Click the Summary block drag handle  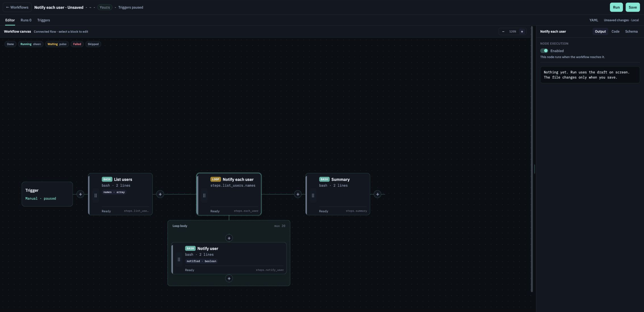point(313,195)
